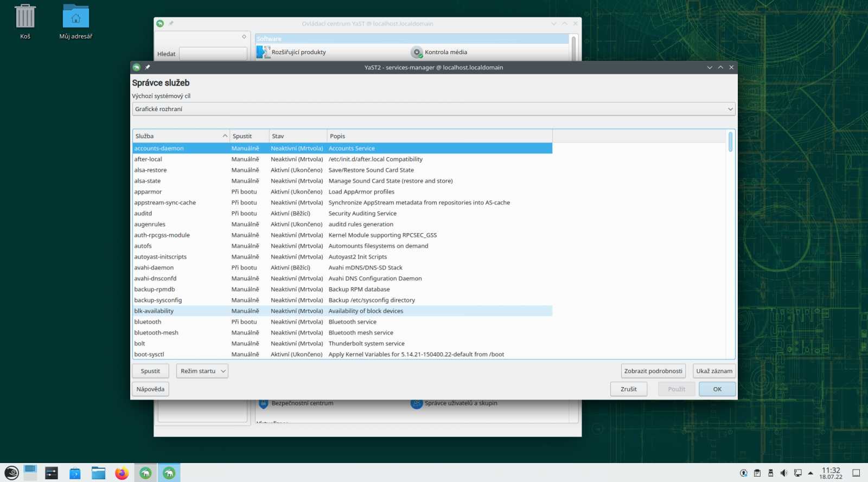Sort the table by the Služba column
868x482 pixels.
(181, 136)
